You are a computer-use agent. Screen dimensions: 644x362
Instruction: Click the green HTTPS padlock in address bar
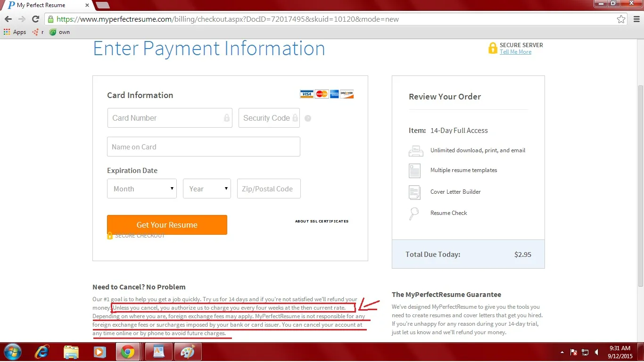(50, 19)
